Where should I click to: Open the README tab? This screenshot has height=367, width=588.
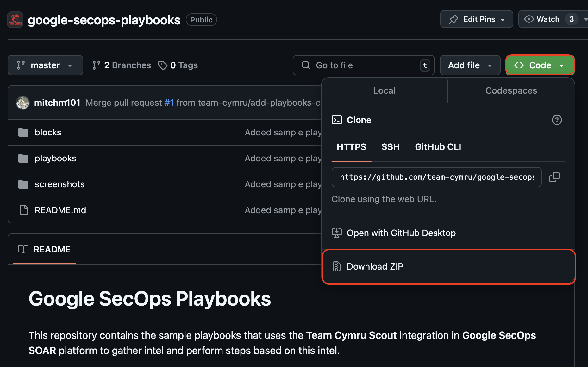45,249
